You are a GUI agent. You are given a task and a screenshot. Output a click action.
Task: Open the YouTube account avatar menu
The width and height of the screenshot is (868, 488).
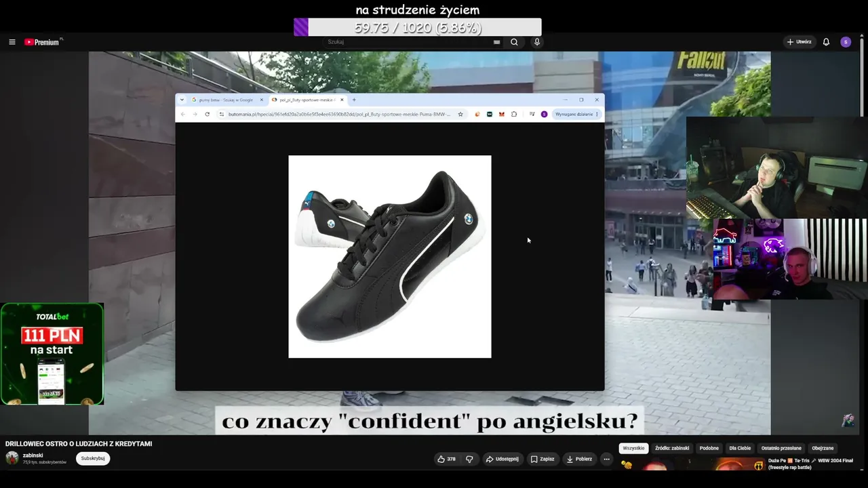point(846,42)
